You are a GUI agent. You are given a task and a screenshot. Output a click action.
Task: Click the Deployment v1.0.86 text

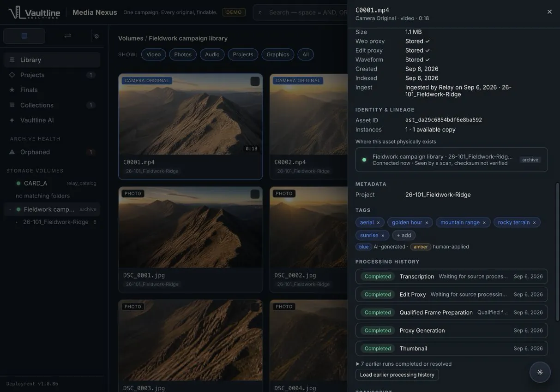pos(32,384)
